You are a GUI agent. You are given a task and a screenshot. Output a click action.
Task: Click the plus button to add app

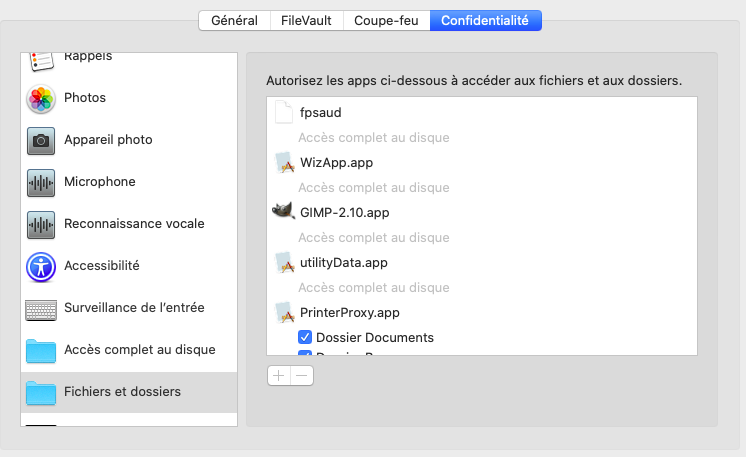point(279,376)
